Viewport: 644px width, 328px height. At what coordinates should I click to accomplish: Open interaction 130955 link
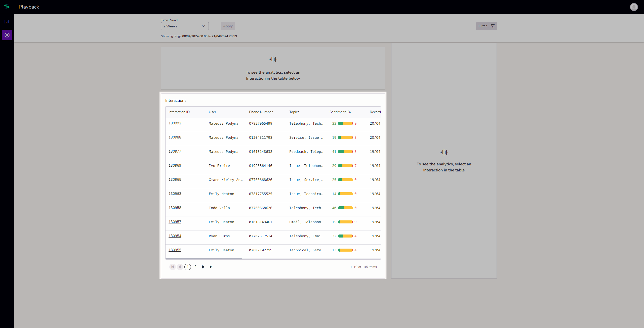coord(175,250)
